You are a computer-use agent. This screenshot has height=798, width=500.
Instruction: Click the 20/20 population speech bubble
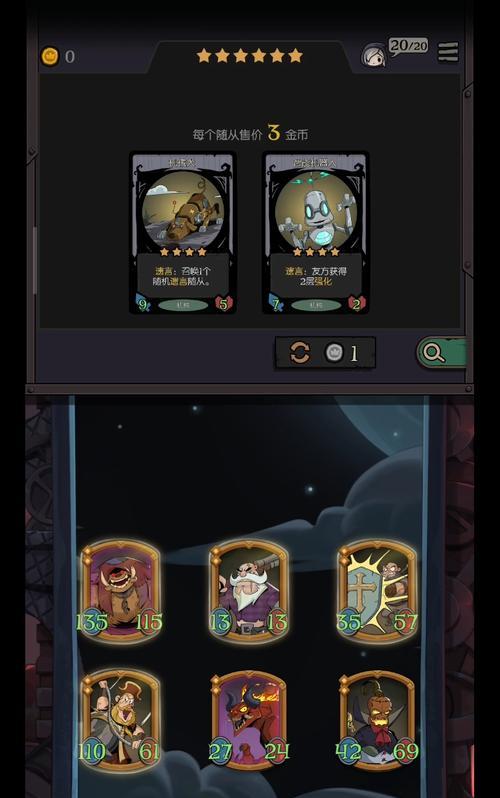(408, 46)
